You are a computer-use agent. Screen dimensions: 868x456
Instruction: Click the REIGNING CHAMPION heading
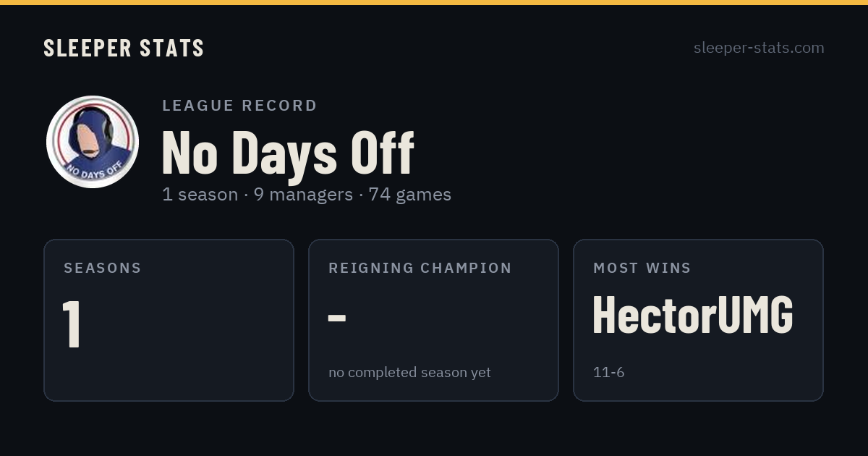pyautogui.click(x=420, y=268)
